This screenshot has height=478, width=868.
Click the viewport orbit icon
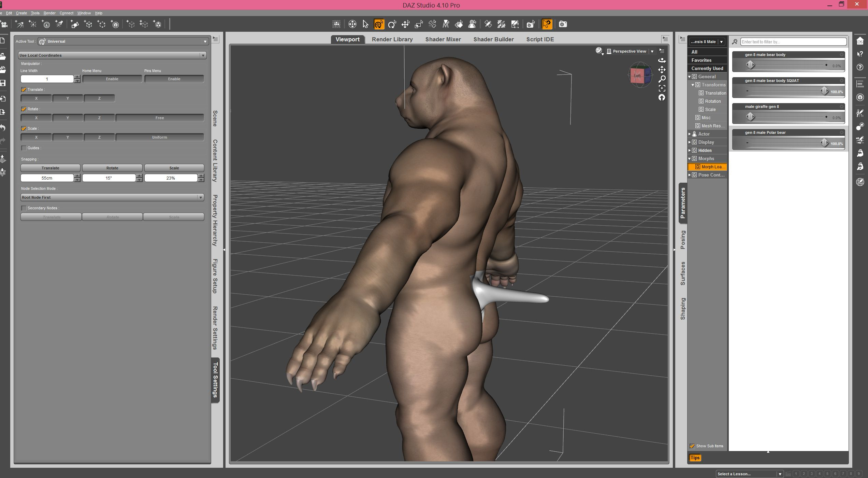coord(662,60)
